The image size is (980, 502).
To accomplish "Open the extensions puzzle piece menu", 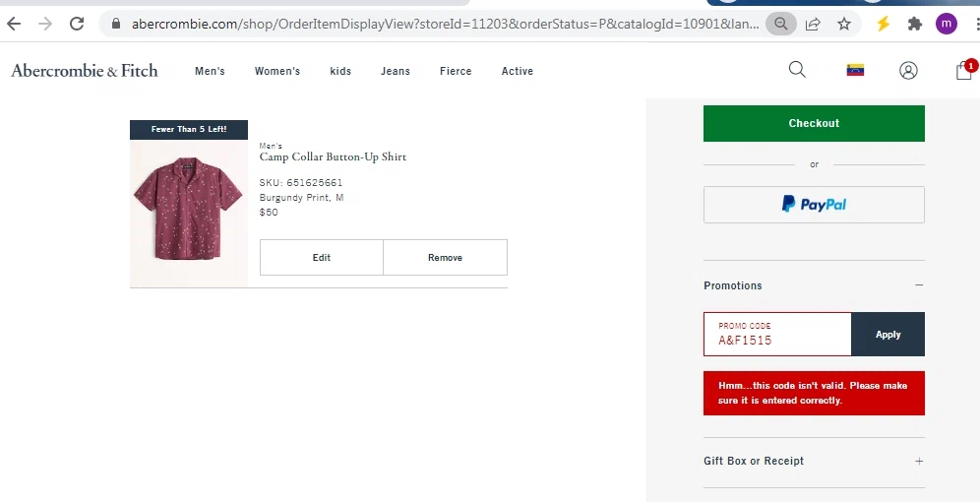I will point(914,24).
